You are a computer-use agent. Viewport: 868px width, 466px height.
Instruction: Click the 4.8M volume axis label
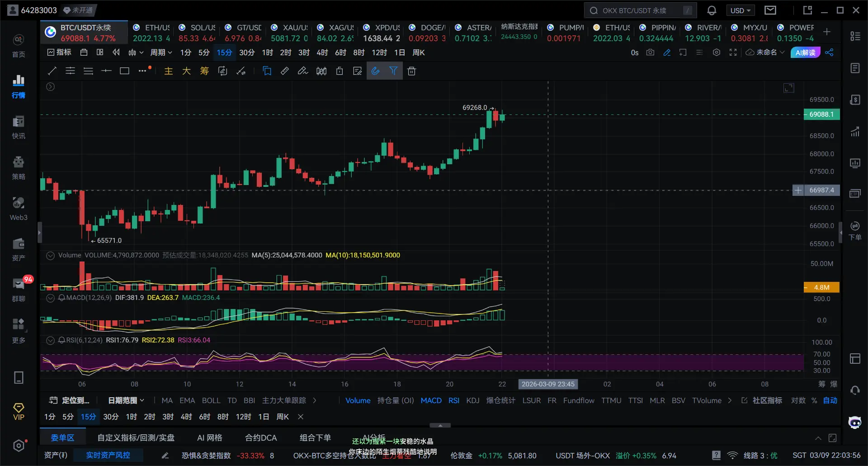(821, 287)
